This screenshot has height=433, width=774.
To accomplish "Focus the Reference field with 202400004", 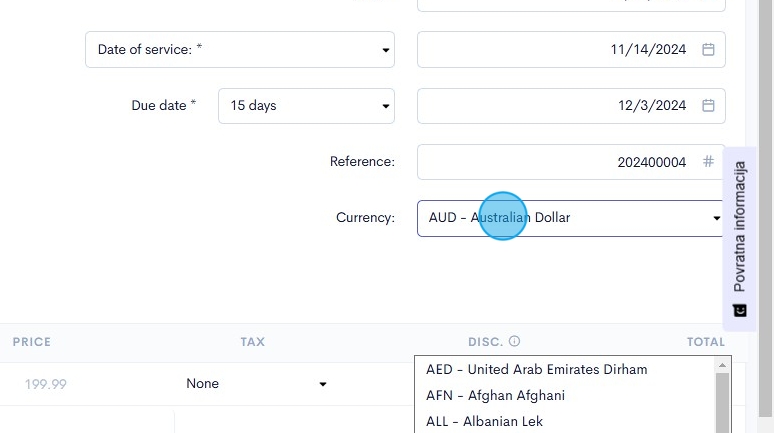I will point(560,161).
